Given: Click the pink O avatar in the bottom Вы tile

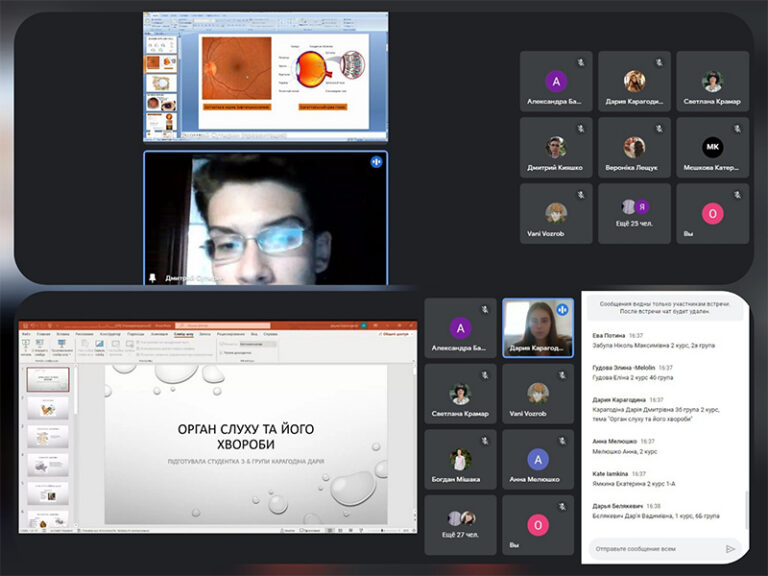Looking at the screenshot, I should pyautogui.click(x=538, y=525).
